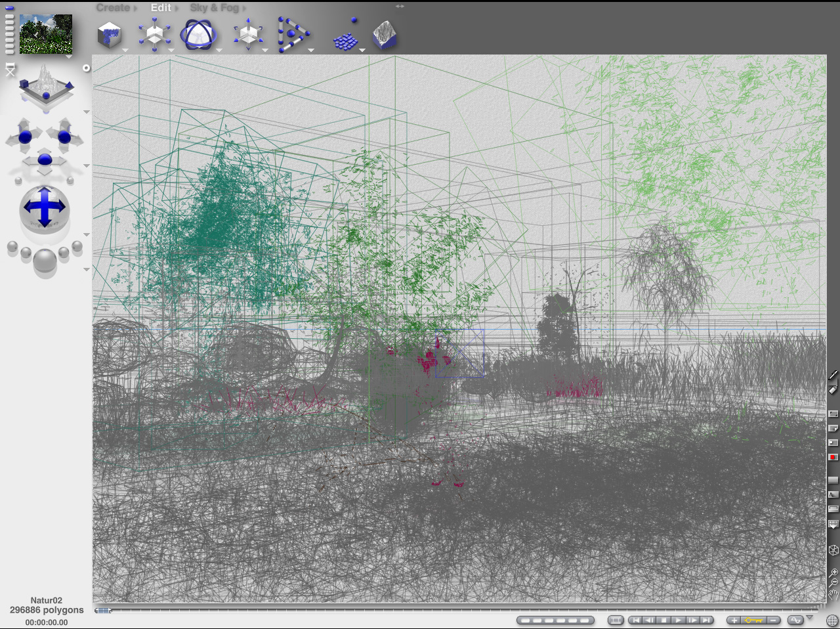The width and height of the screenshot is (840, 629).
Task: Remove a keyframe with the minus button
Action: (773, 620)
